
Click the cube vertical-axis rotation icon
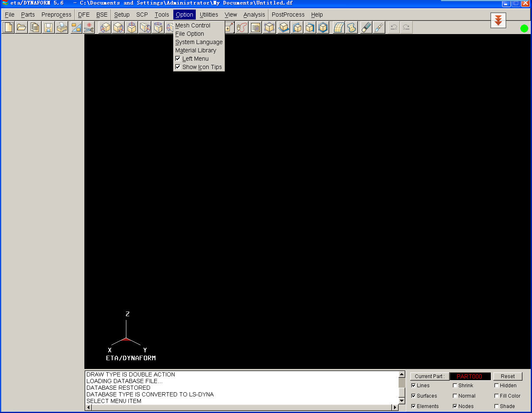pyautogui.click(x=132, y=28)
